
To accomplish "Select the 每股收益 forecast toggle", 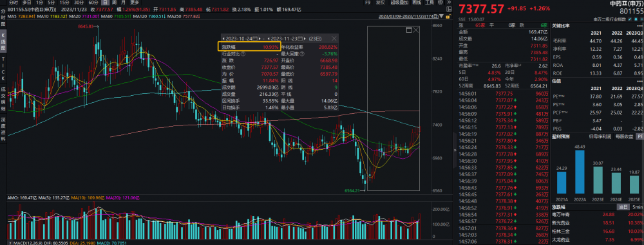I will (623, 136).
